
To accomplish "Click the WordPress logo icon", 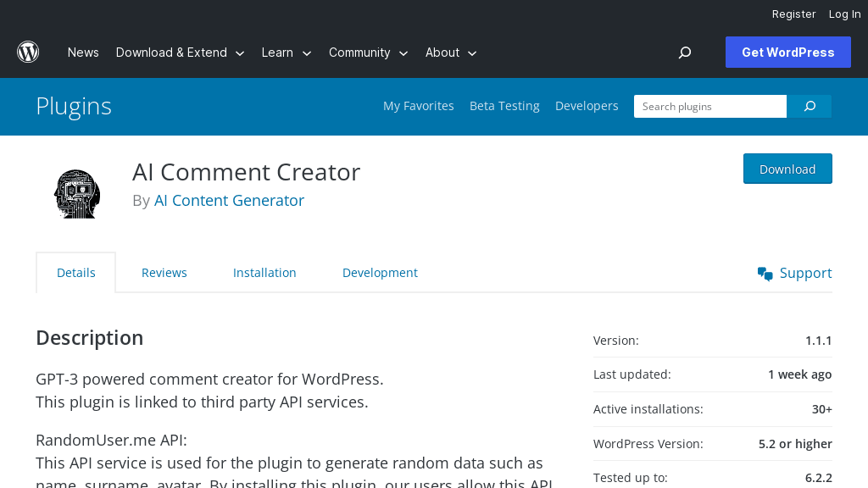I will pos(28,53).
